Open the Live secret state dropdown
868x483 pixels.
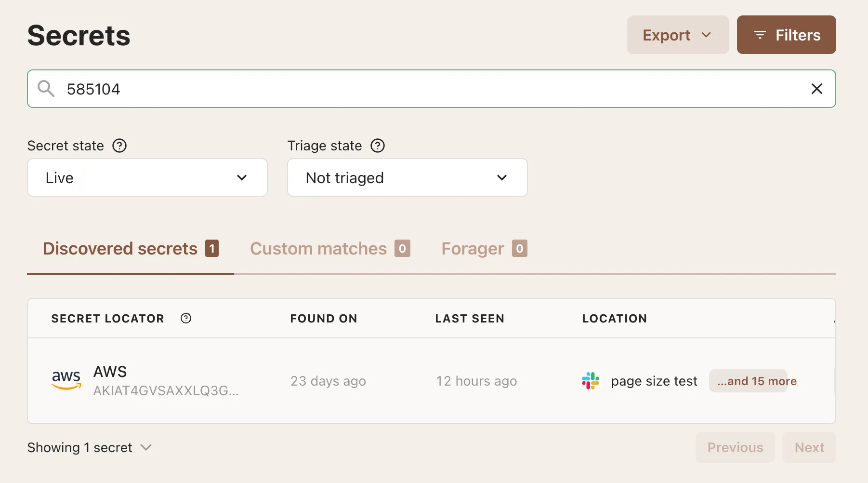(147, 177)
